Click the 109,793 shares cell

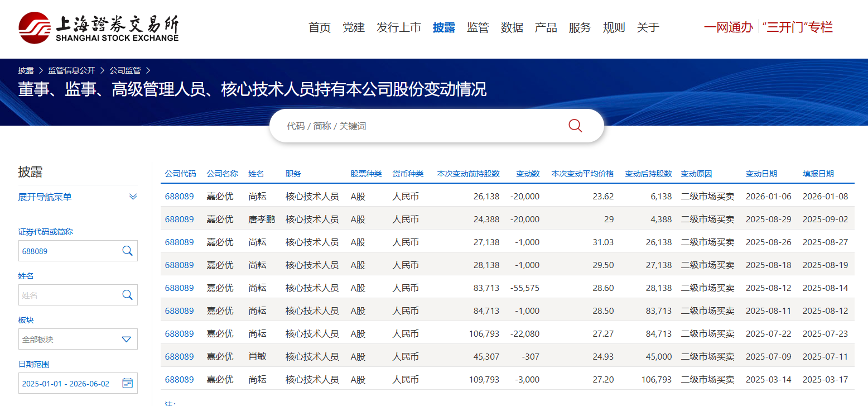(x=484, y=379)
